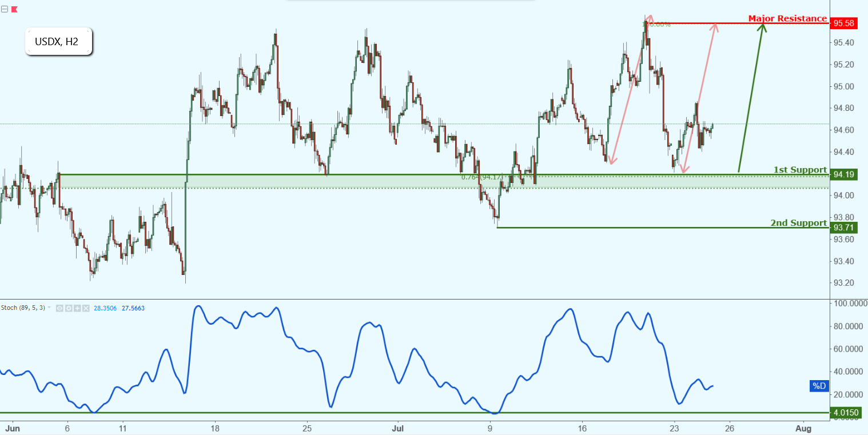Click the Major Resistance label
Screen dimensions: 868x435
(x=787, y=18)
